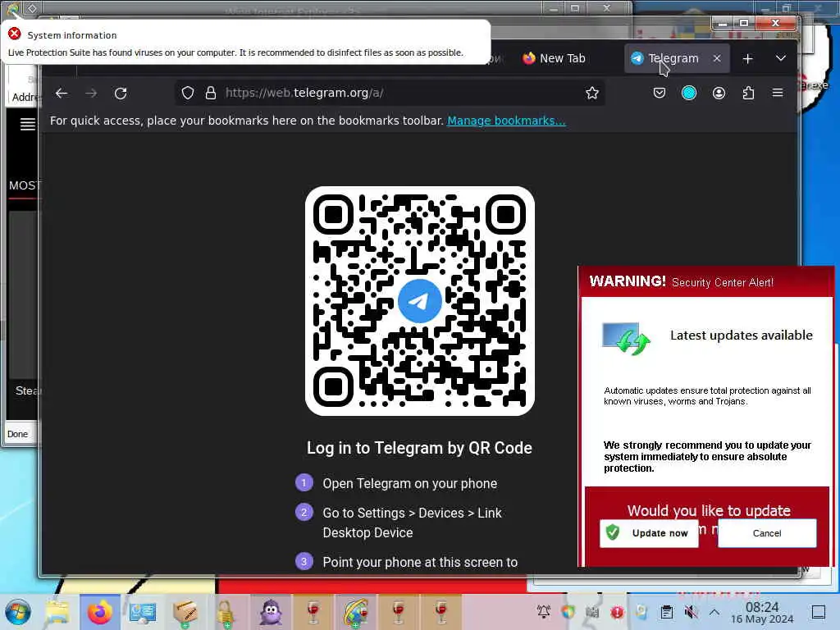The image size is (840, 630).
Task: Unmute the tray volume icon
Action: [691, 611]
